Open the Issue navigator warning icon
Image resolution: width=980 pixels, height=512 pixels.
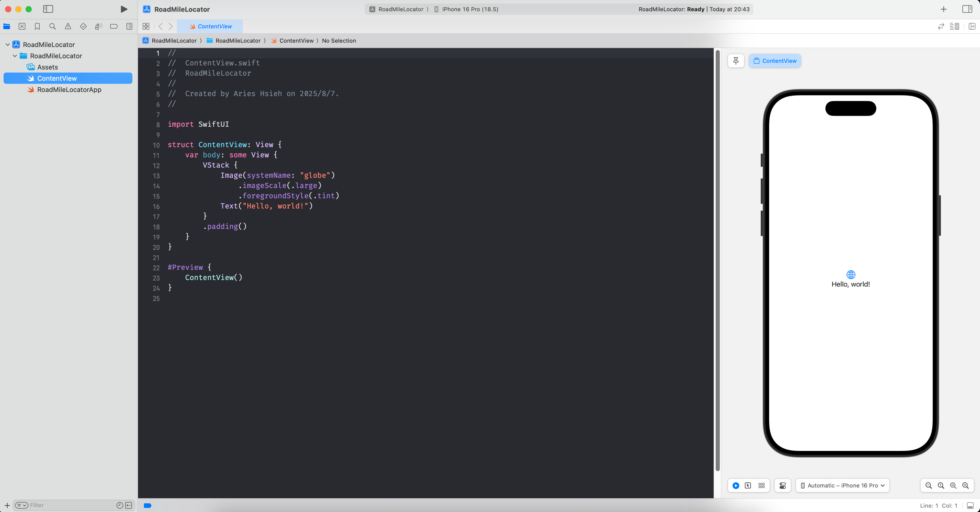[x=68, y=26]
